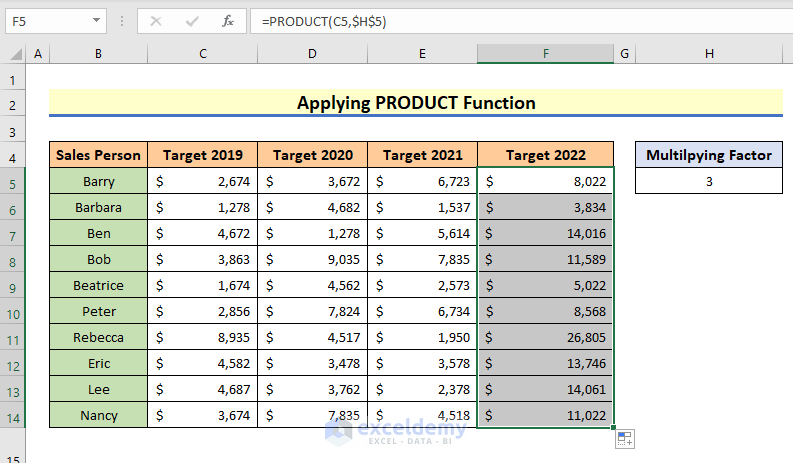This screenshot has width=793, height=463.
Task: Select Barry's Target 2019 cell 2,674
Action: [x=202, y=181]
